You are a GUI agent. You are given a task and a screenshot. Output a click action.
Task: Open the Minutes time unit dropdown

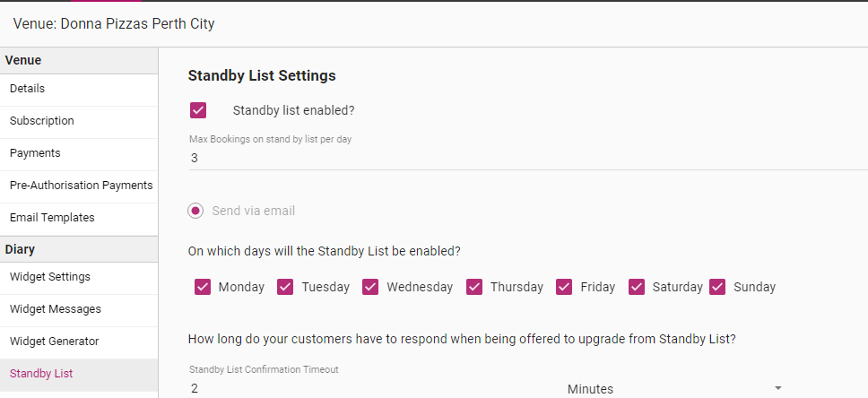coord(674,388)
